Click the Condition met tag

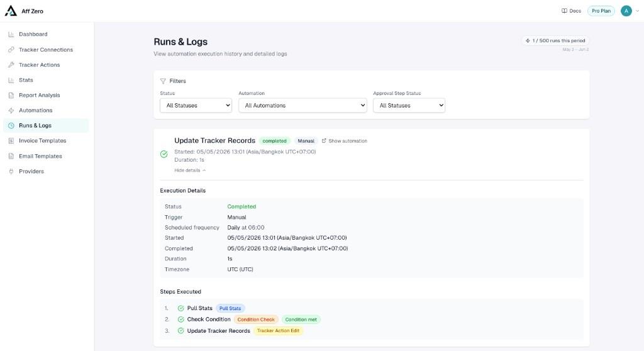[301, 320]
